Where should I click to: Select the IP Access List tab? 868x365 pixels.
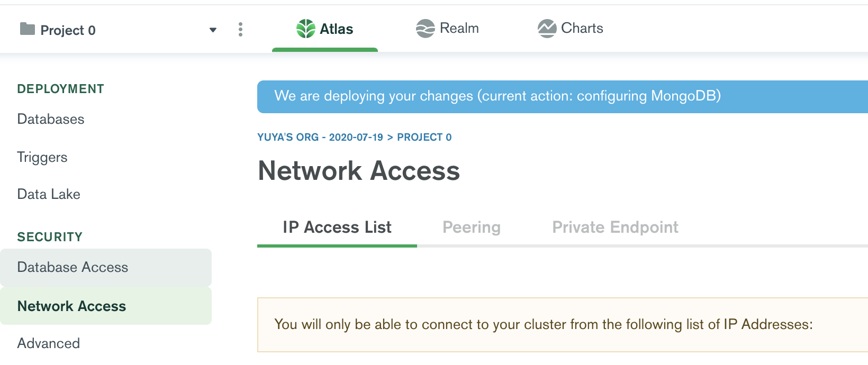pyautogui.click(x=337, y=227)
